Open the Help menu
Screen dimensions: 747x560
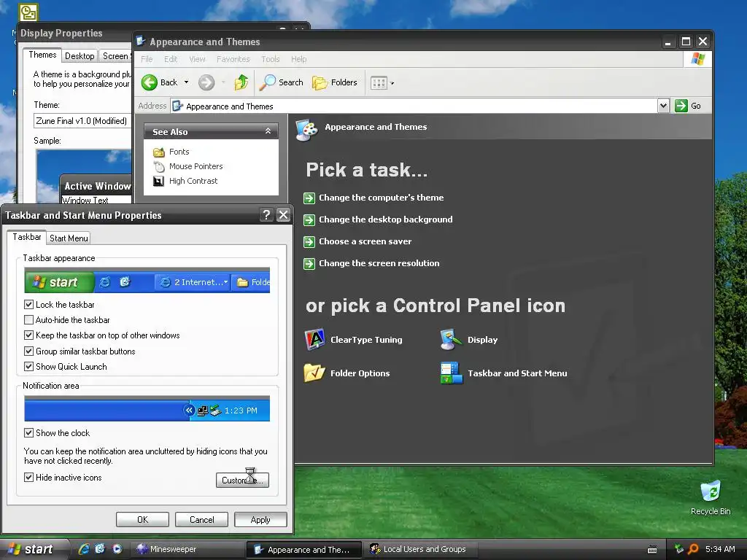tap(298, 59)
